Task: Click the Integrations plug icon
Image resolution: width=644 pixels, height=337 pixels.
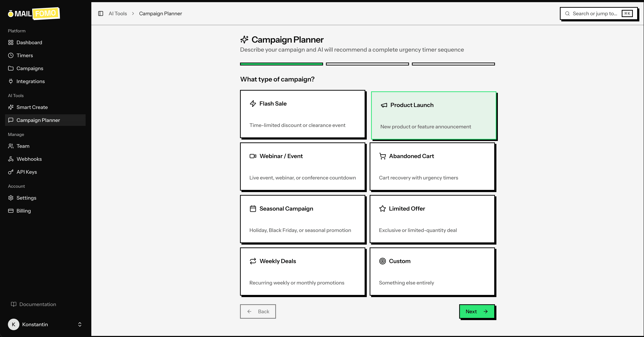Action: point(11,81)
